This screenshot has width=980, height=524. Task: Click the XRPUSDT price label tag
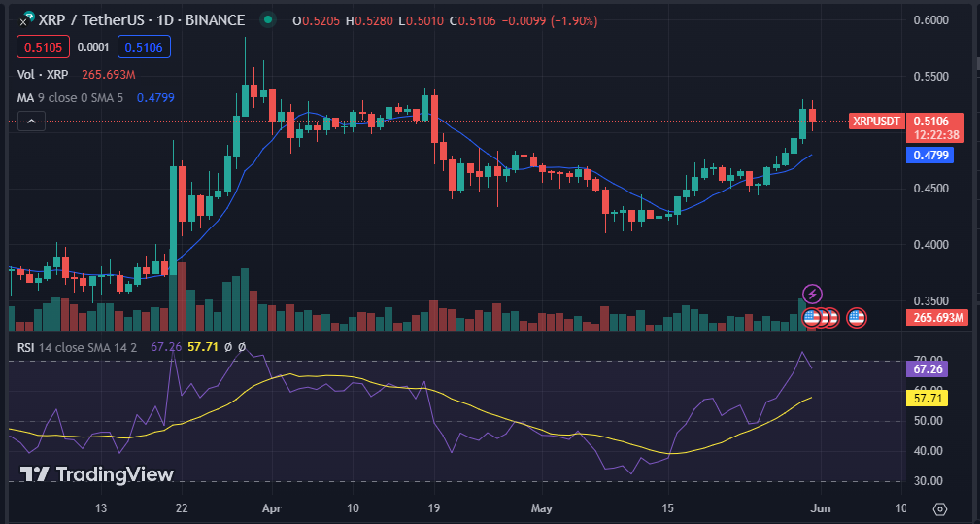pyautogui.click(x=877, y=122)
